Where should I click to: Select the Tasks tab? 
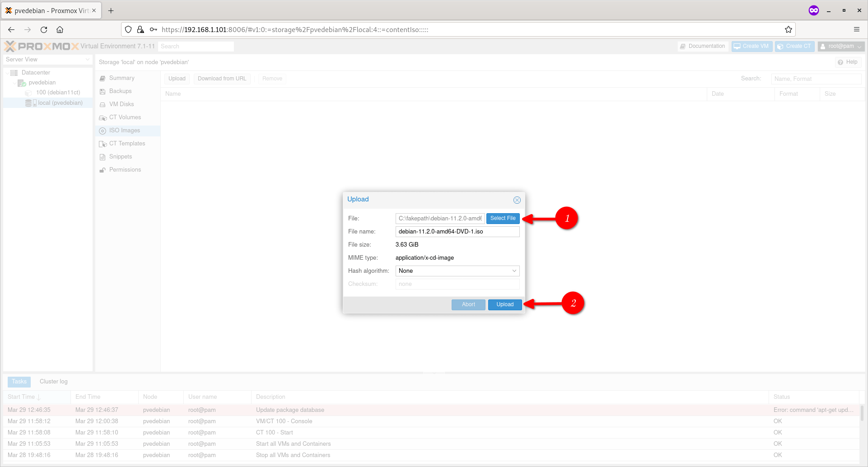(x=19, y=382)
